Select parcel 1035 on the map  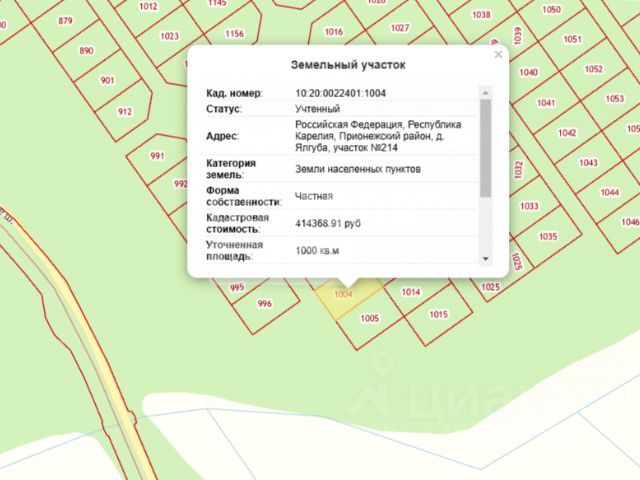pyautogui.click(x=548, y=236)
